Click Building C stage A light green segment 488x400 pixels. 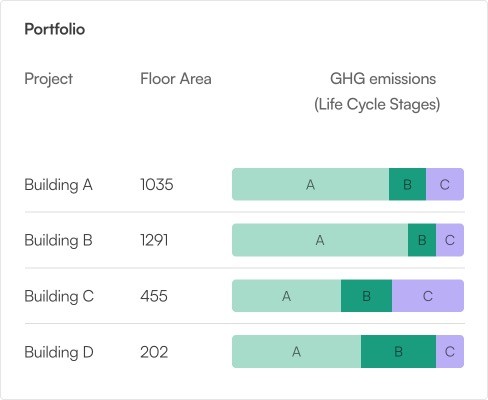click(286, 296)
